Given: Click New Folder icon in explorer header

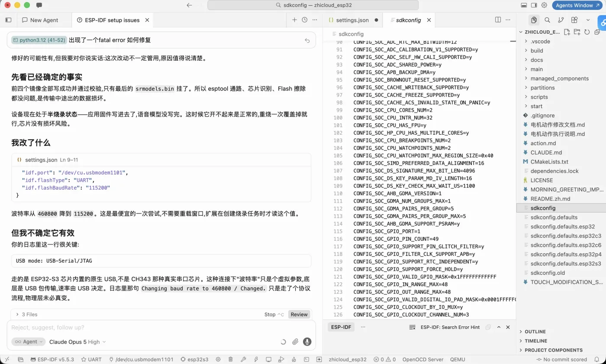Looking at the screenshot, I should [x=577, y=32].
